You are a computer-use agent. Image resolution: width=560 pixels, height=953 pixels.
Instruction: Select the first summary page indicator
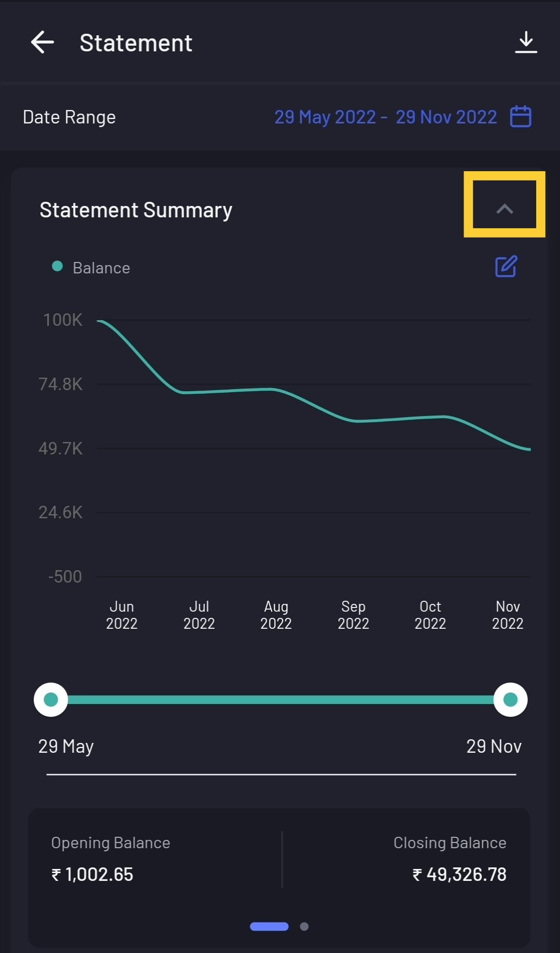coord(269,927)
